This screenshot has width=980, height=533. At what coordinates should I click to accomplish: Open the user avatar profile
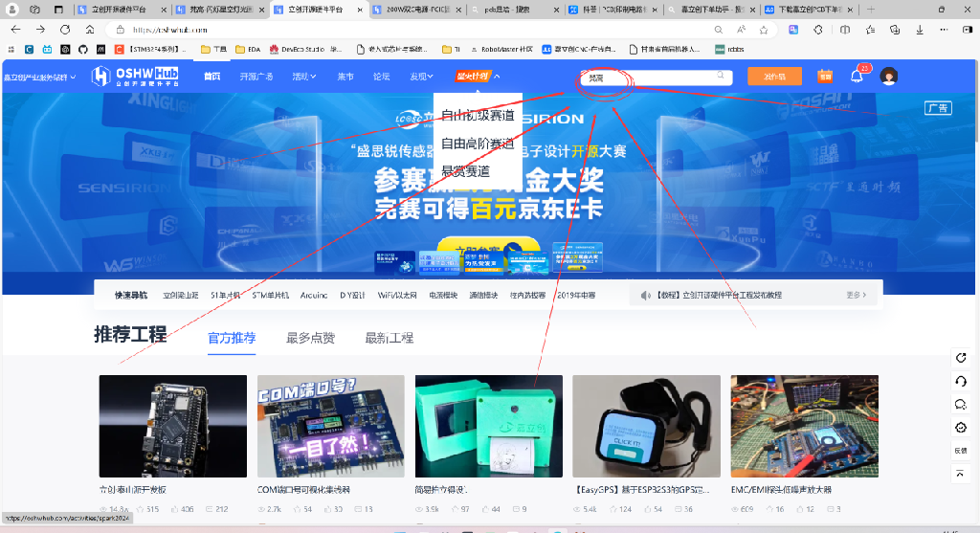tap(889, 77)
